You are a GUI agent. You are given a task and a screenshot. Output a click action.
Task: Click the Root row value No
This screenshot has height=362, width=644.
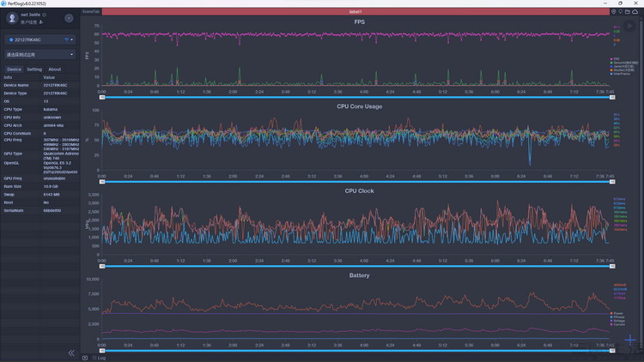click(x=46, y=202)
